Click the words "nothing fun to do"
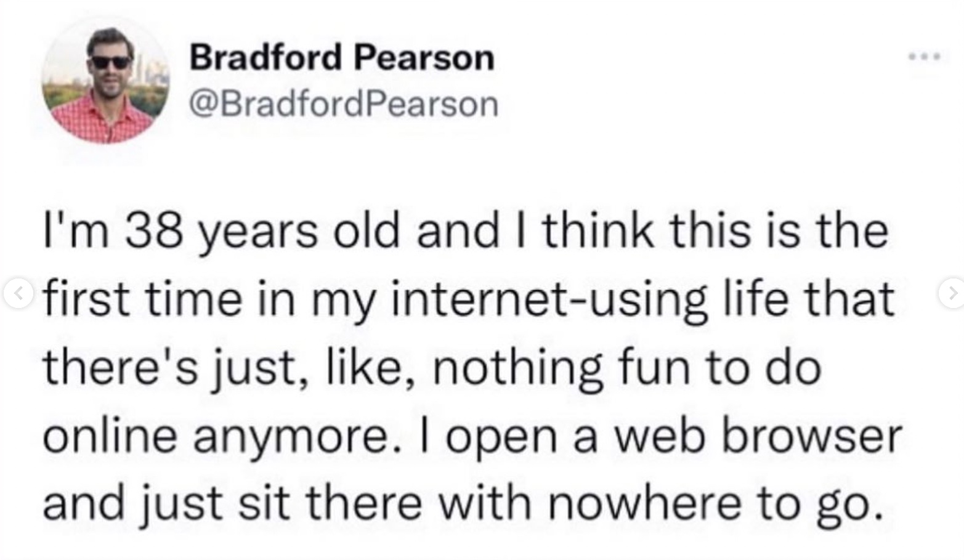This screenshot has height=560, width=964. pos(627,368)
